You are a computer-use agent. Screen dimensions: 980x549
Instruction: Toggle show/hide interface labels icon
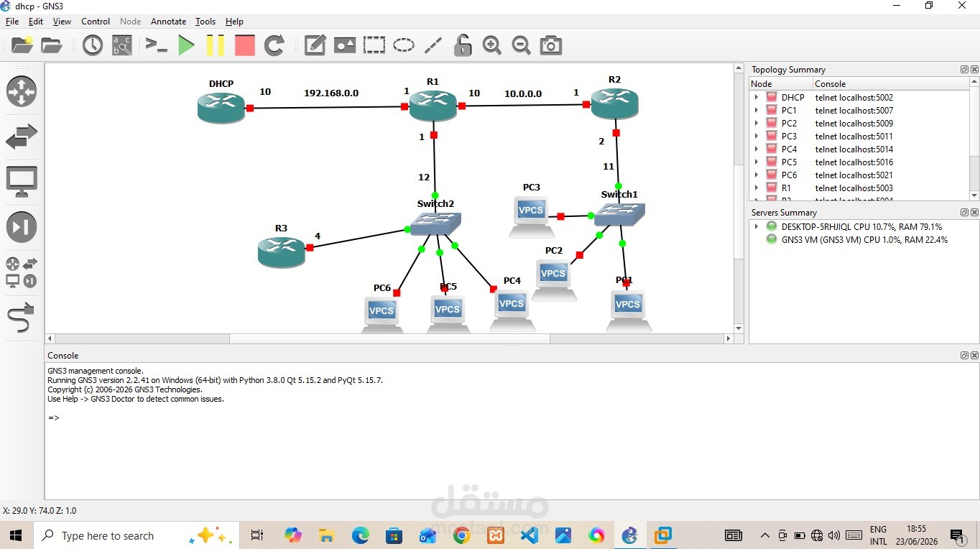[x=122, y=45]
